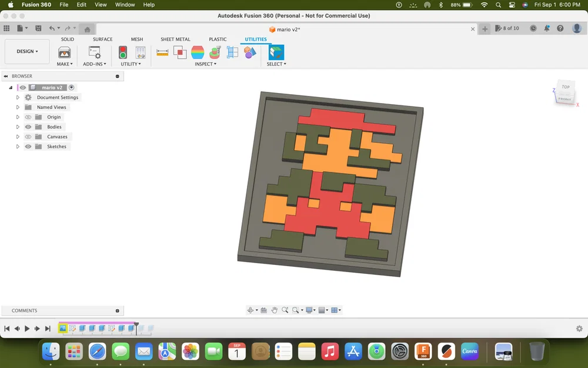
Task: Switch to the SHEET METAL tab
Action: (175, 39)
